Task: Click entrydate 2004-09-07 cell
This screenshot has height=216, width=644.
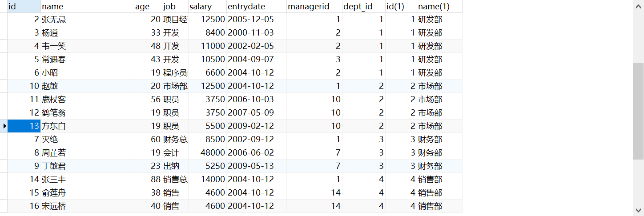Action: click(256, 60)
